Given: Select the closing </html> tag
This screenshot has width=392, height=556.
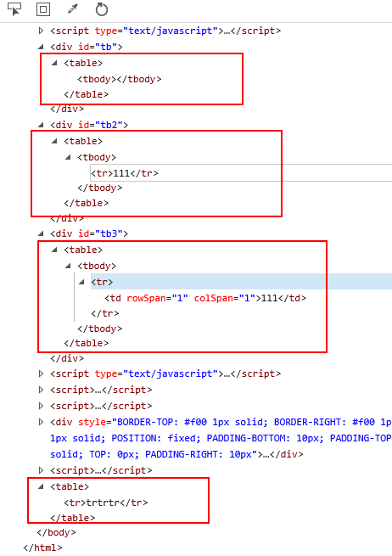Looking at the screenshot, I should coord(43,548).
